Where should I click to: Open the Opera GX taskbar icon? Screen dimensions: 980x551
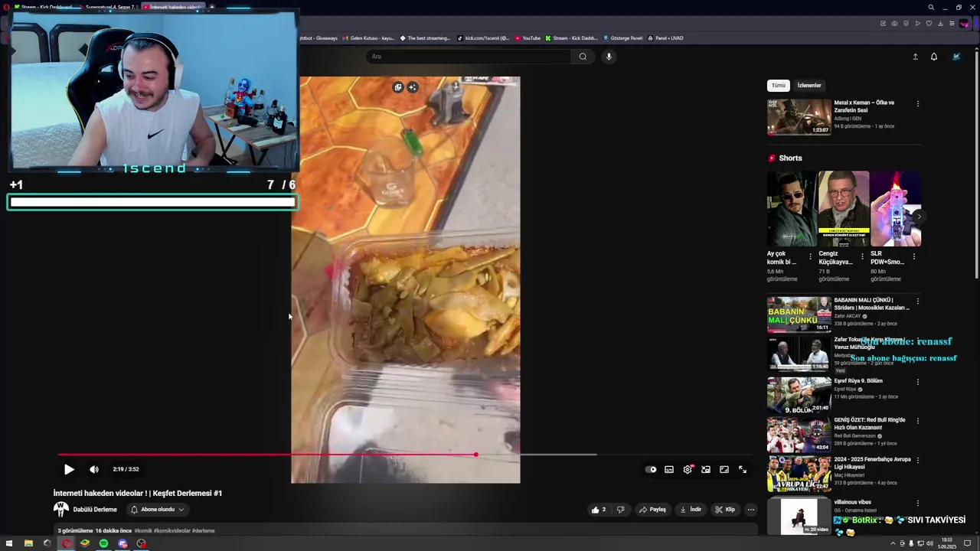(x=66, y=544)
